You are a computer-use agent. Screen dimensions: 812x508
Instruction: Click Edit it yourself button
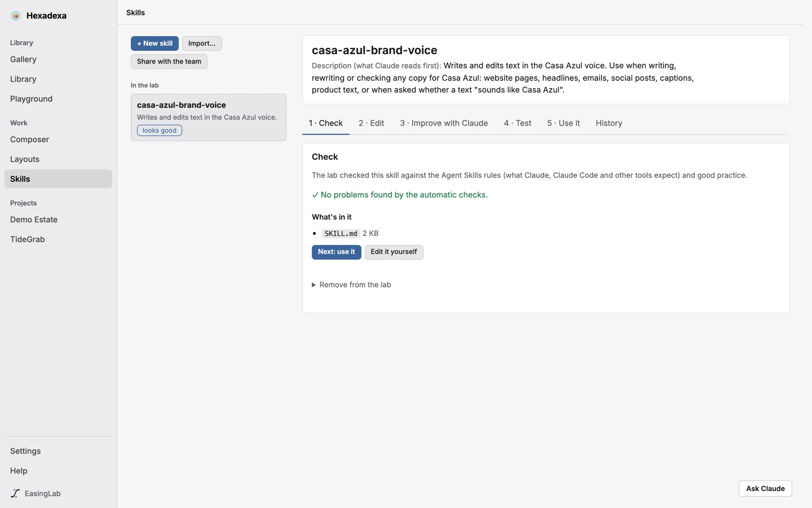click(x=394, y=252)
